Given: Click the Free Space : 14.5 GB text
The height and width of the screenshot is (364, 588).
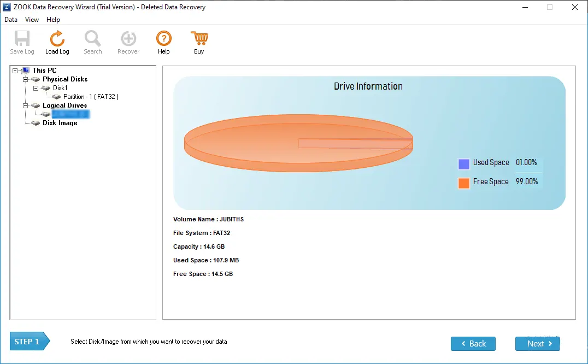Looking at the screenshot, I should [203, 274].
